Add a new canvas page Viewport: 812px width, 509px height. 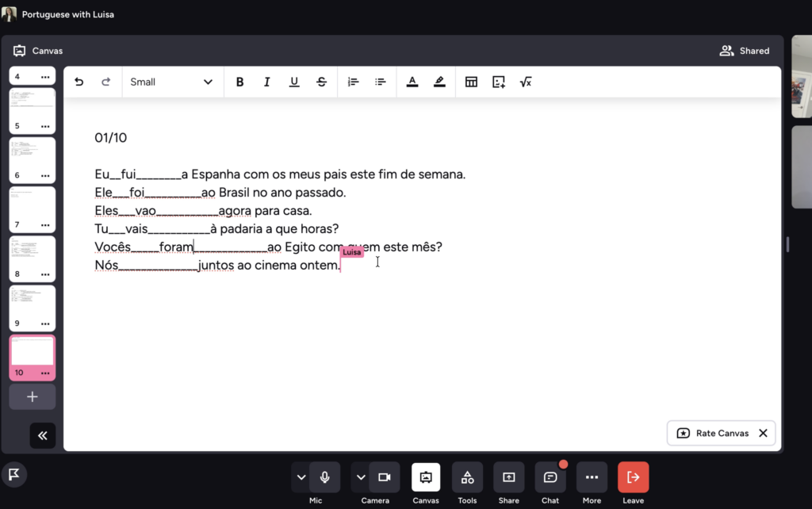click(32, 396)
